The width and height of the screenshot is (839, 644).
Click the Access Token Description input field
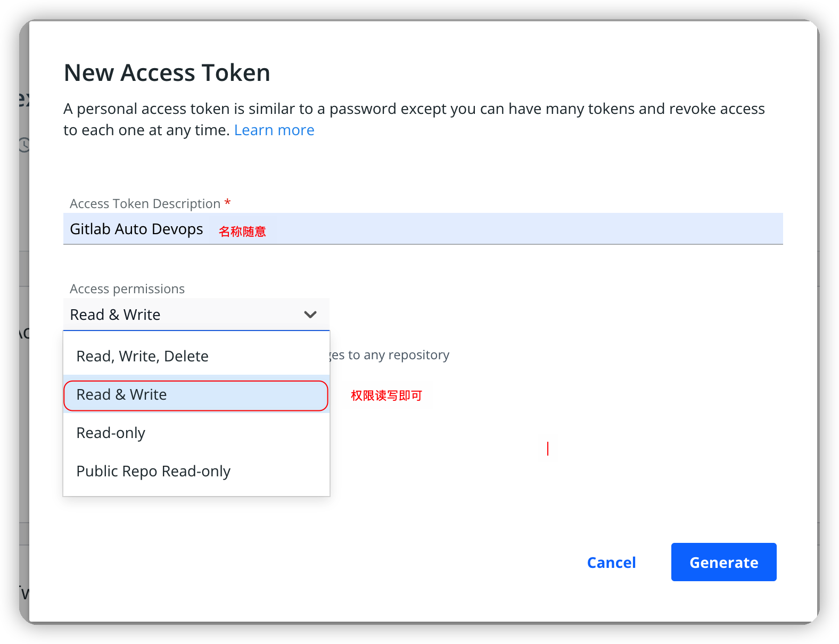(479, 229)
